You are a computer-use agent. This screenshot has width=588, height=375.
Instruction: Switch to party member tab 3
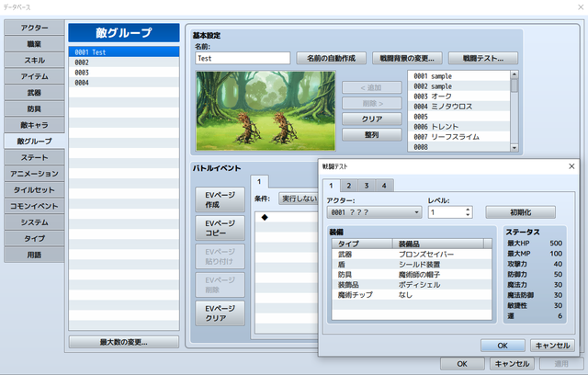[x=367, y=186]
